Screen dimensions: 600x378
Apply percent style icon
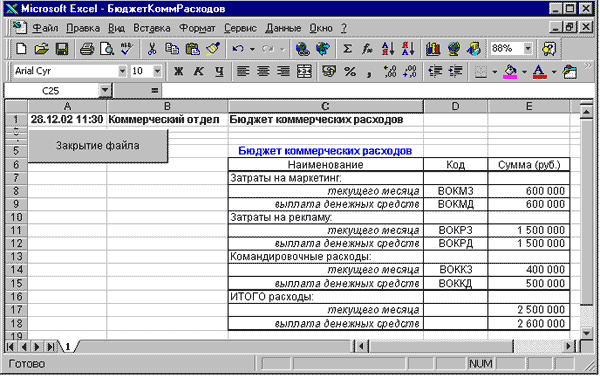(350, 71)
